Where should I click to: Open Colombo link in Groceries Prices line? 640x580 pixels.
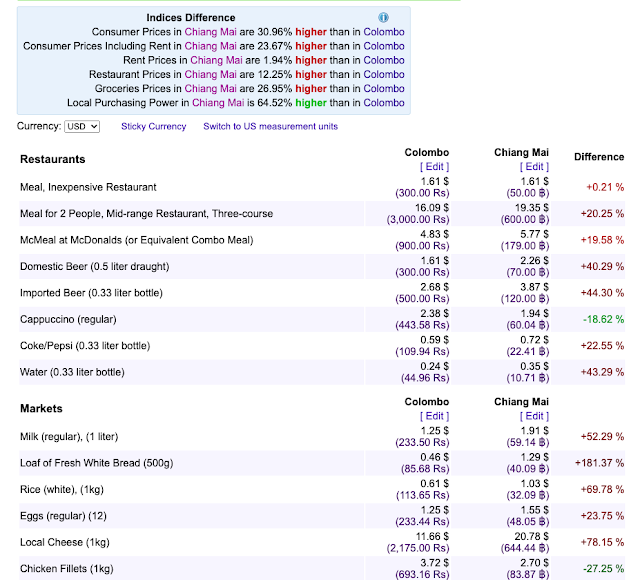click(x=384, y=89)
